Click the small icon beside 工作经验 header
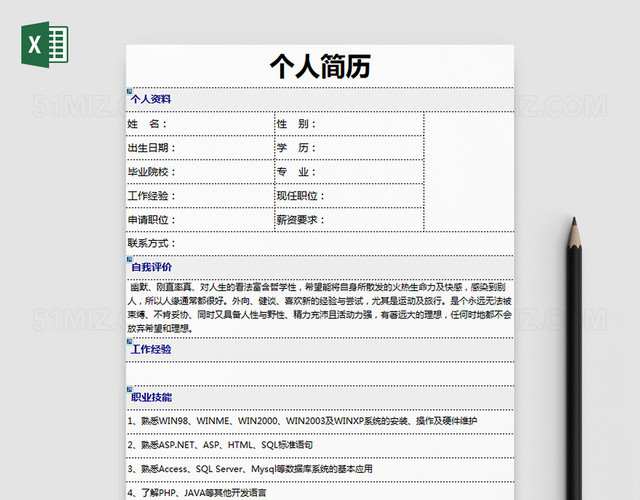 coord(129,341)
